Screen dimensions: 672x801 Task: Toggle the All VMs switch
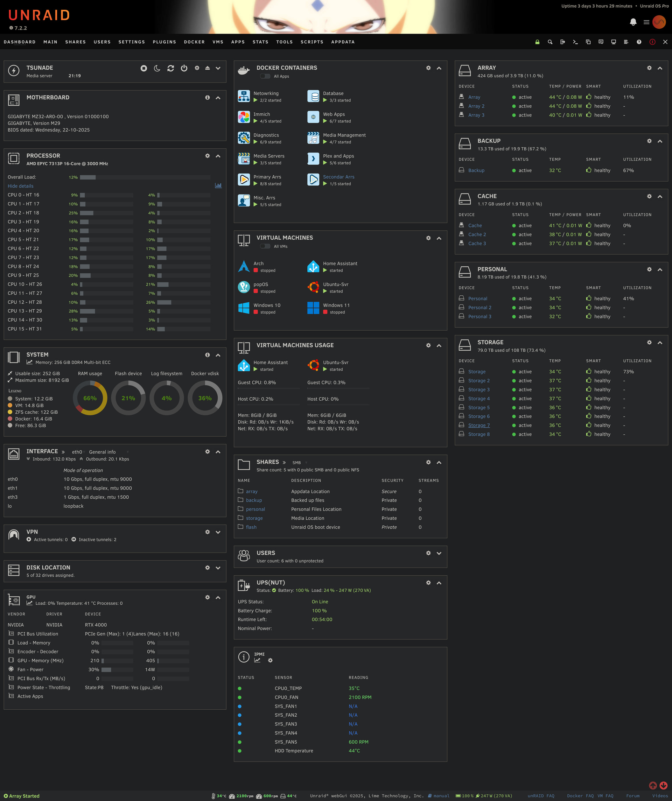(265, 246)
